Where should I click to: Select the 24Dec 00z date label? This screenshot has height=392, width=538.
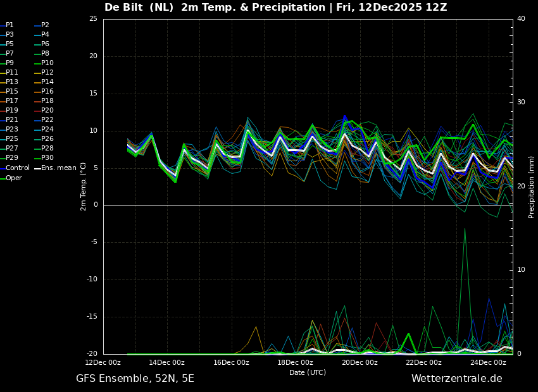point(488,362)
